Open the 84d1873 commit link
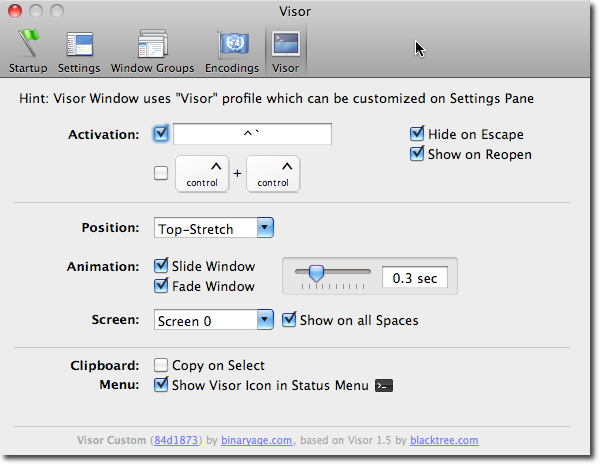The width and height of the screenshot is (600, 465). click(176, 440)
